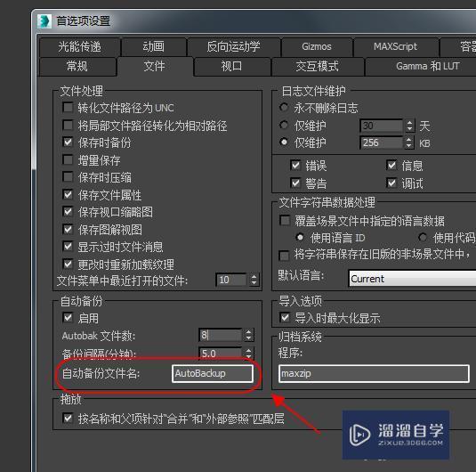
Task: Toggle the 启用 auto backup checkbox
Action: click(68, 318)
